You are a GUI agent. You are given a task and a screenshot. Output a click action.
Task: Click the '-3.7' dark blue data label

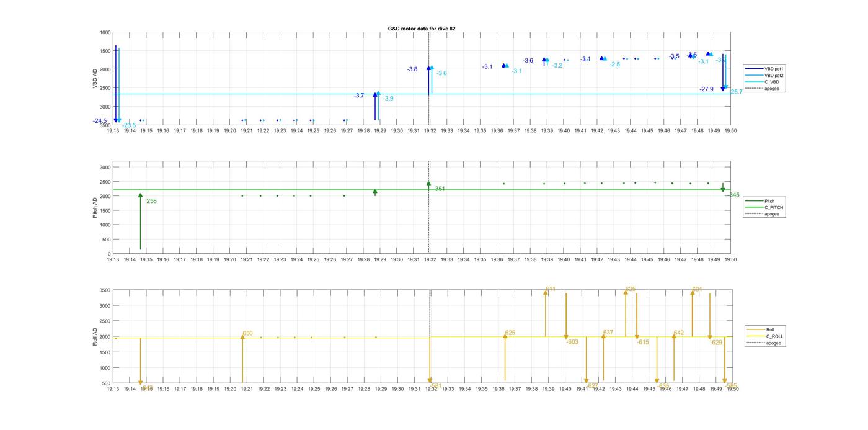pyautogui.click(x=359, y=96)
